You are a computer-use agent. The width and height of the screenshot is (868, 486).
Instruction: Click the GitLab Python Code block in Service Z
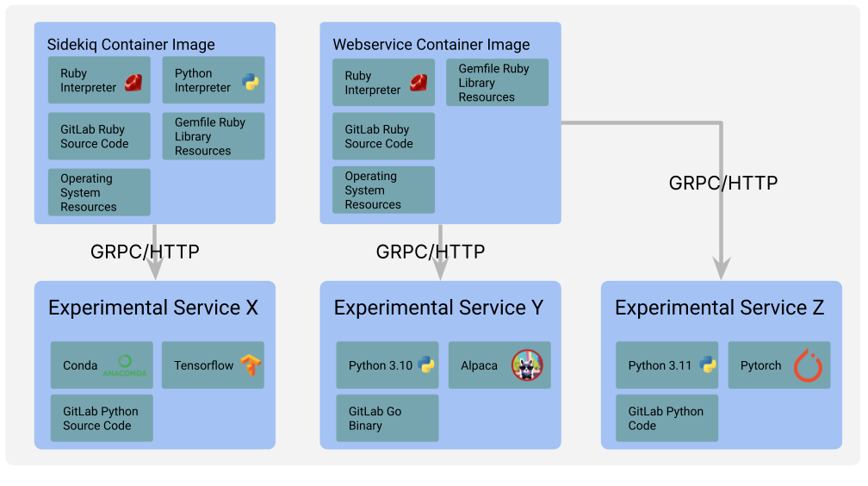(x=666, y=419)
